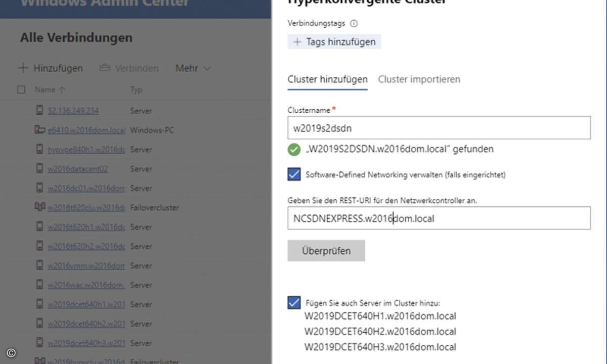Screen dimensions: 607x364
Task: Click the server icon beside hypvpe840h1
Action: [39, 149]
